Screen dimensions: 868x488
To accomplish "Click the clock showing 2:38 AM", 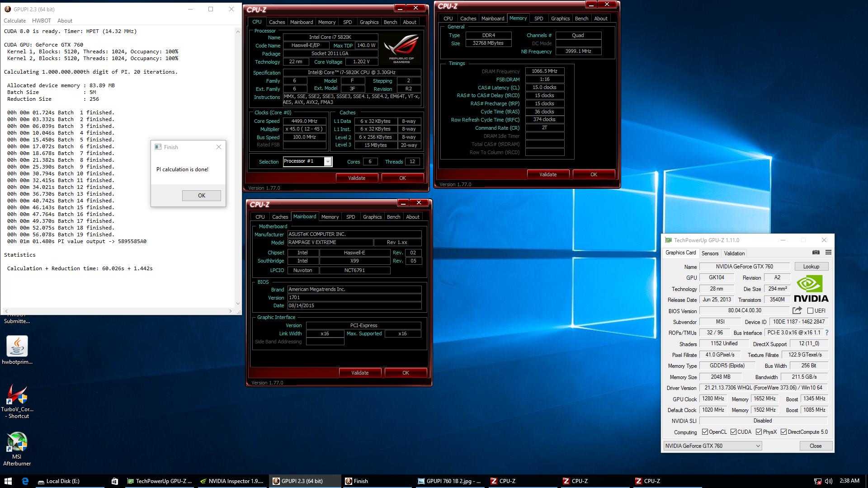I will pyautogui.click(x=849, y=481).
